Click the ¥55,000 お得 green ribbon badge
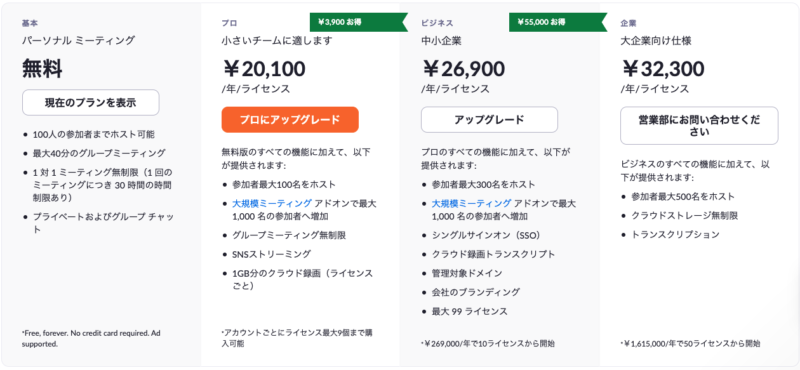The width and height of the screenshot is (800, 370). pos(557,22)
